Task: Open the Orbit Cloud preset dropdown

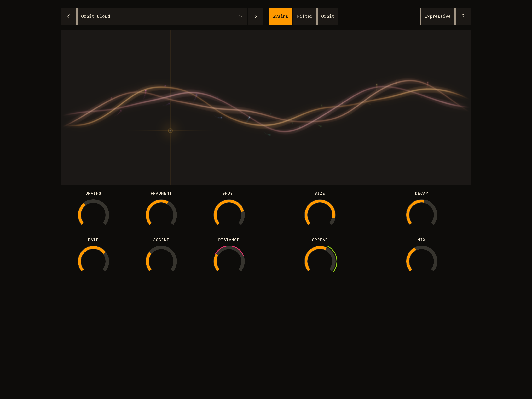Action: point(162,16)
